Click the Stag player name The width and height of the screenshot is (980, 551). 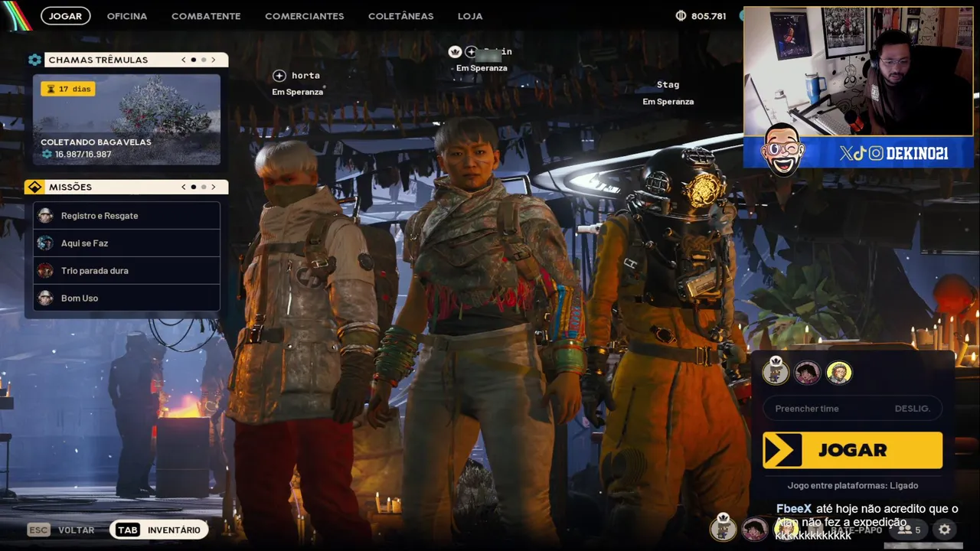tap(668, 85)
